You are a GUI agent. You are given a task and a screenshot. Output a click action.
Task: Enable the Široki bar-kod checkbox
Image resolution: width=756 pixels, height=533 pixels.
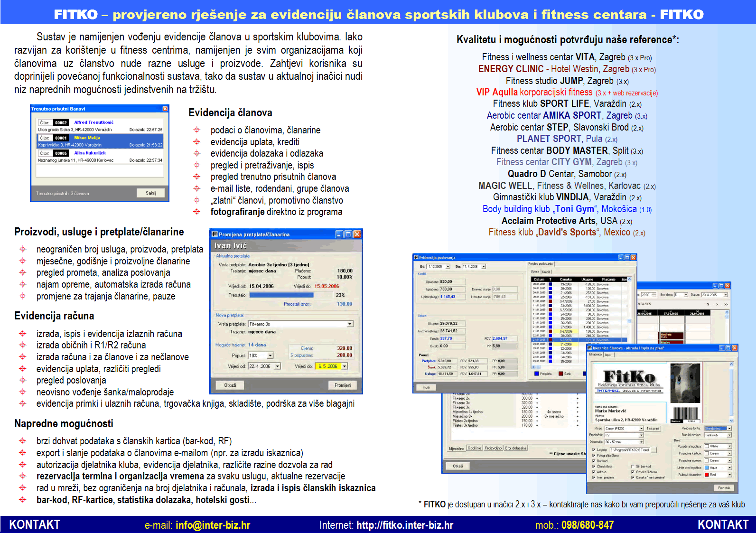[633, 467]
